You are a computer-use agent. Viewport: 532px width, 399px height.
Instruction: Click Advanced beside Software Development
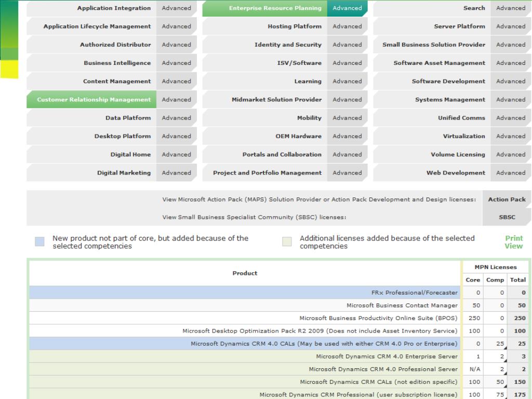tap(511, 82)
